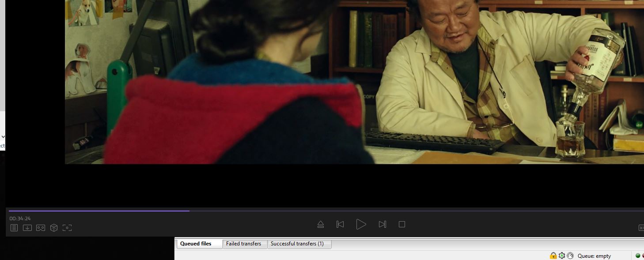Click the gear auto-settings status icon

pyautogui.click(x=562, y=256)
